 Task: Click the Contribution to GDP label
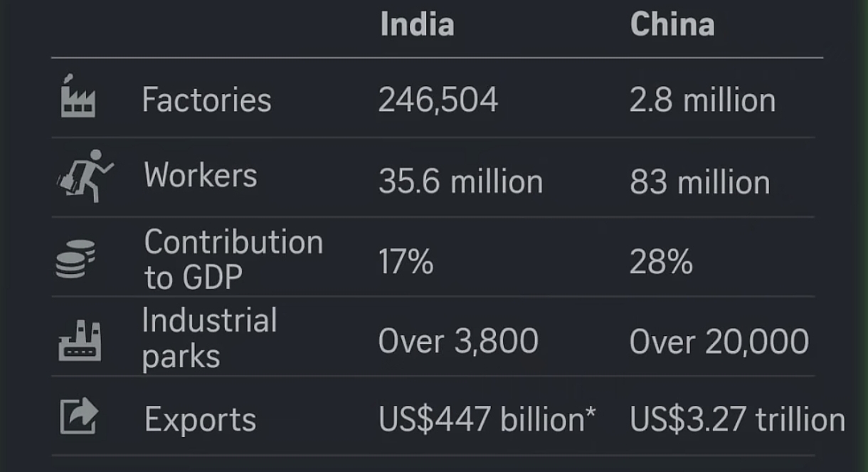(233, 260)
